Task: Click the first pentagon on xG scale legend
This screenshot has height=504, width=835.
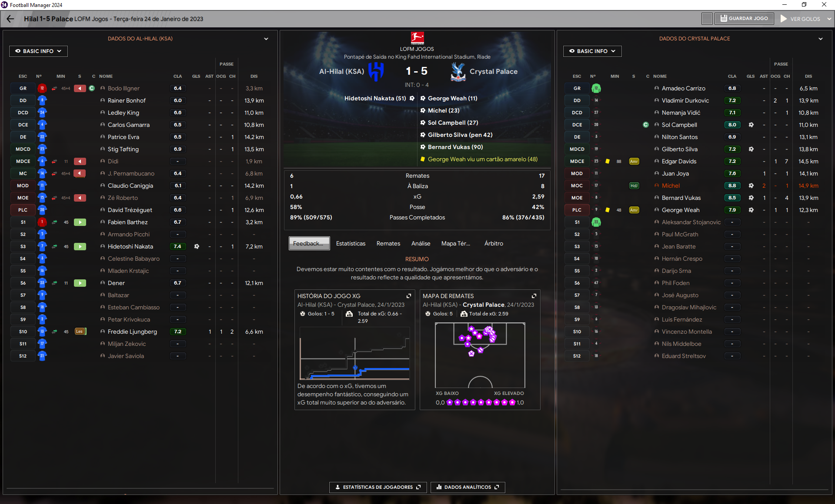Action: (x=450, y=402)
